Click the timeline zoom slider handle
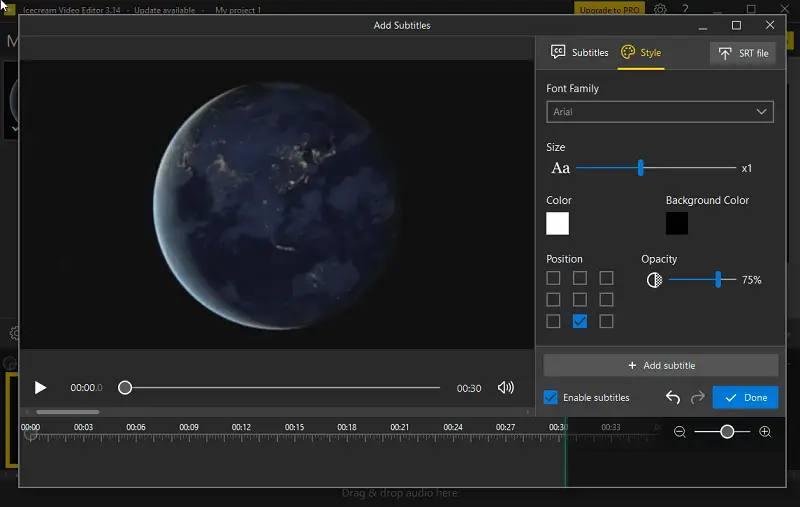The image size is (800, 507). point(727,432)
